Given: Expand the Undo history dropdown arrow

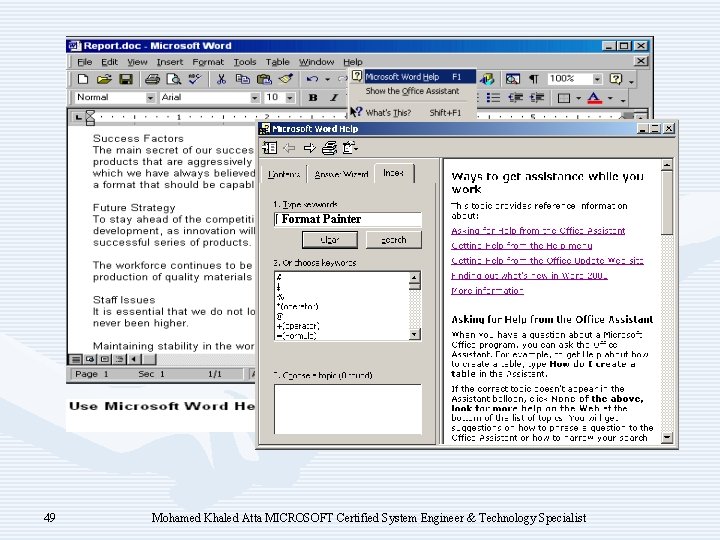Looking at the screenshot, I should pos(327,79).
